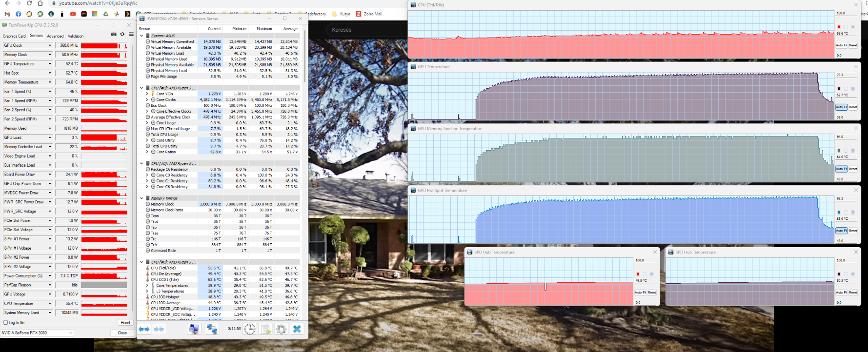Click dark purple swatch in GPU Temperature graph
This screenshot has width=868, height=352.
[x=839, y=89]
